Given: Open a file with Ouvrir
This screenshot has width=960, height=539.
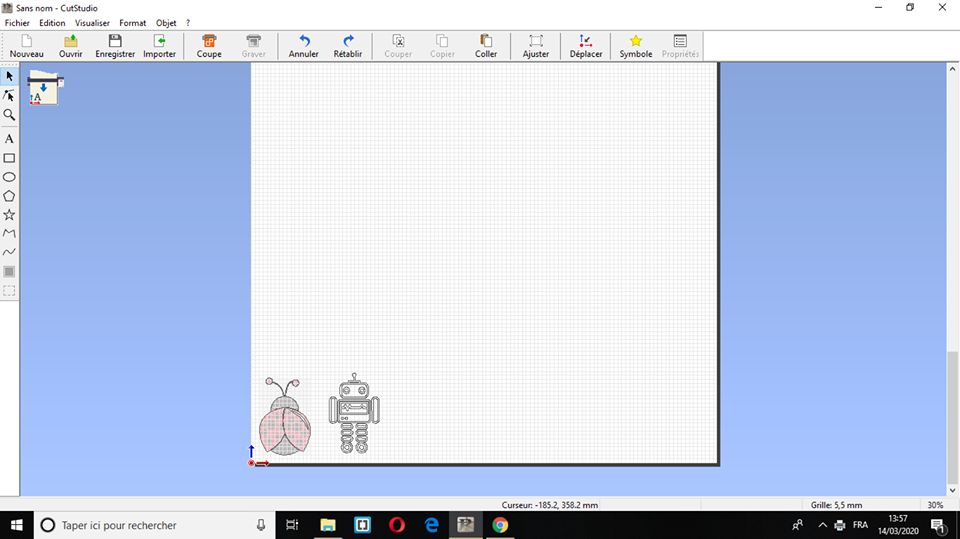Looking at the screenshot, I should (70, 46).
